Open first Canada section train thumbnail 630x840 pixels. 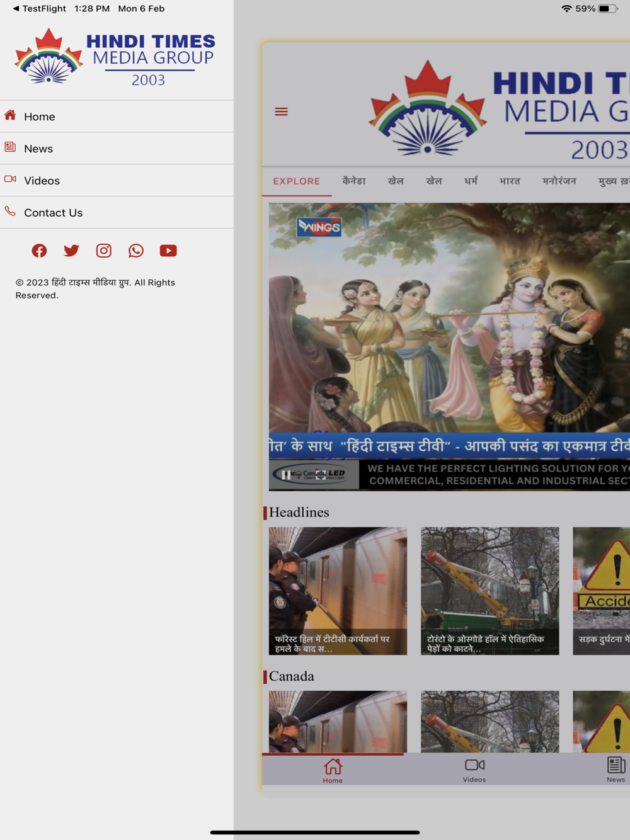338,722
